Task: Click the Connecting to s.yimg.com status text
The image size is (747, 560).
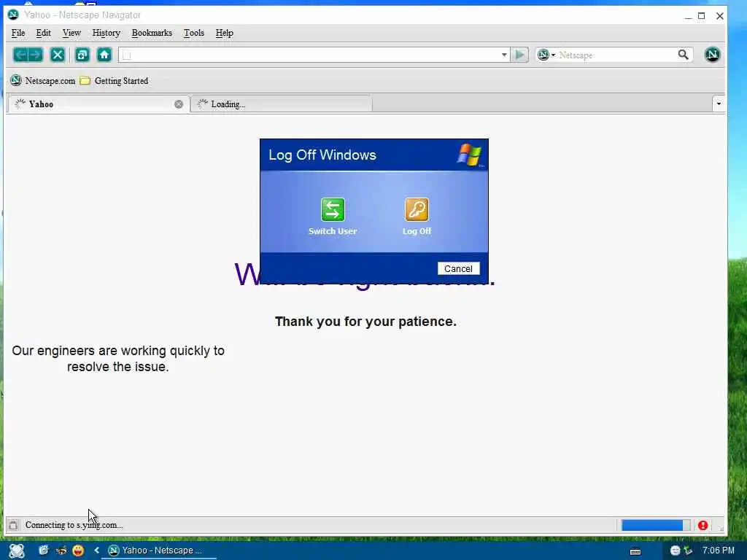Action: tap(74, 525)
